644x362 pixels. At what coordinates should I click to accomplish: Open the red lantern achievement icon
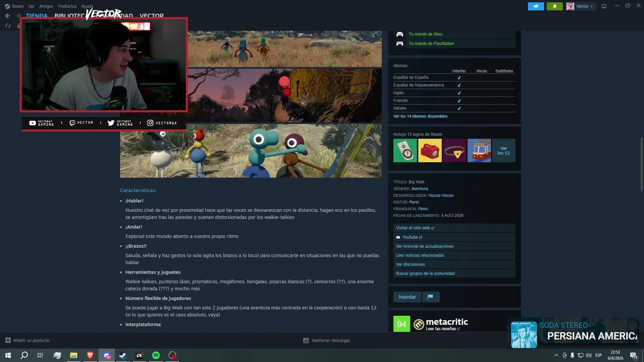tap(430, 150)
